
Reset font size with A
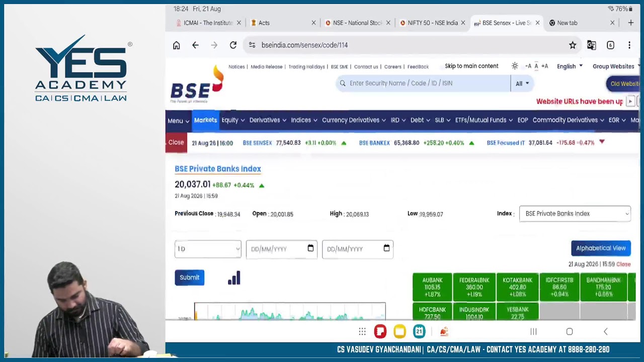(536, 66)
